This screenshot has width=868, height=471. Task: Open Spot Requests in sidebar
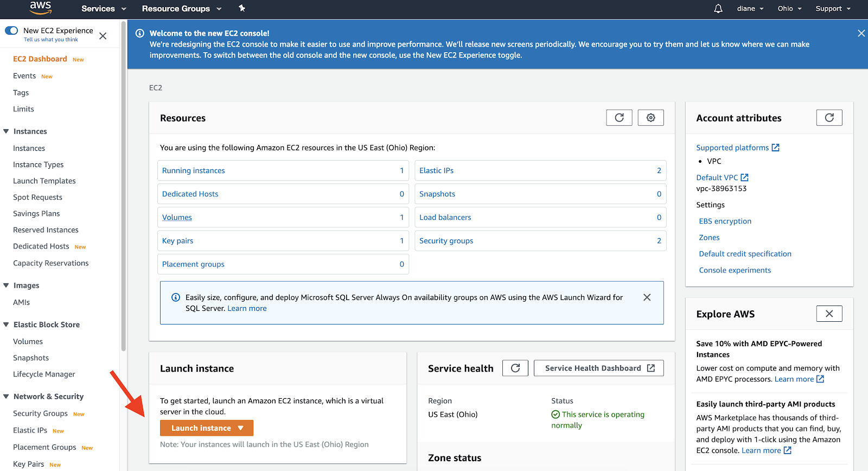(x=37, y=198)
